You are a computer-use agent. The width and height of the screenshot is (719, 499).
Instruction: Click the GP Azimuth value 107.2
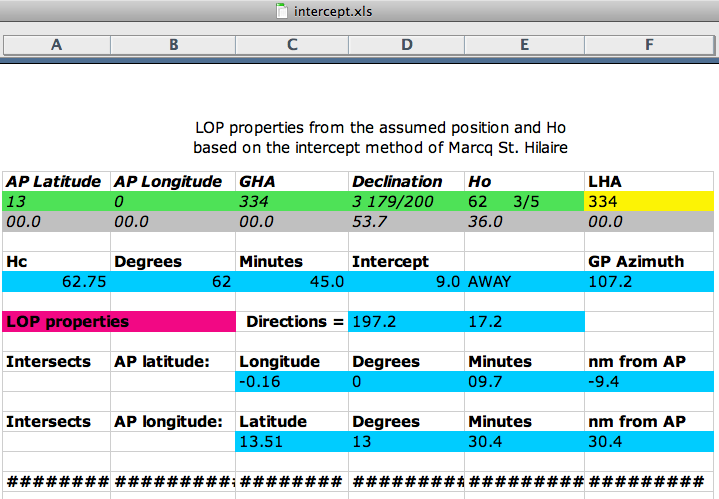650,281
